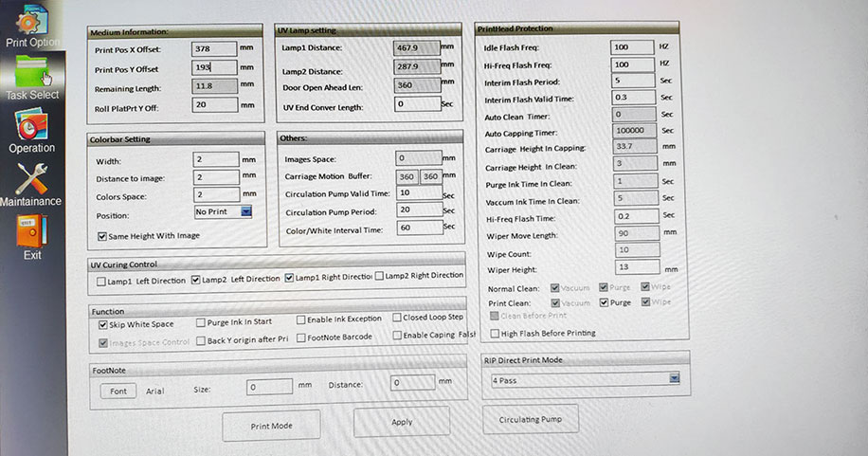
Task: Expand the colorbar Position dropdown
Action: coord(246,212)
